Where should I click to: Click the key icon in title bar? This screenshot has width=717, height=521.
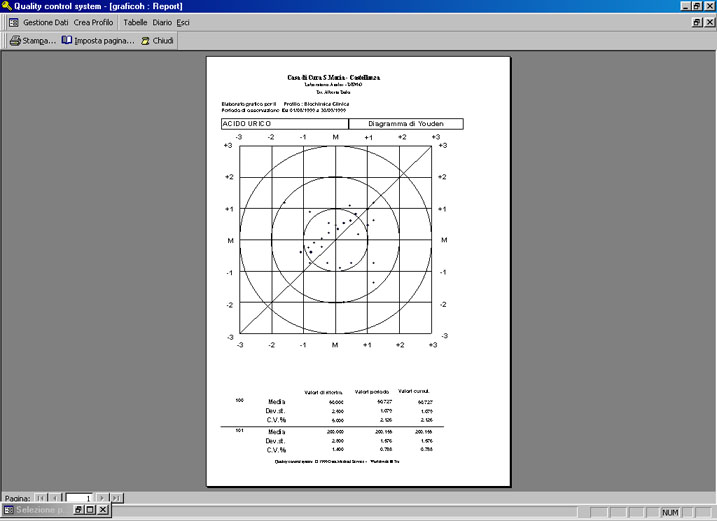click(x=6, y=6)
